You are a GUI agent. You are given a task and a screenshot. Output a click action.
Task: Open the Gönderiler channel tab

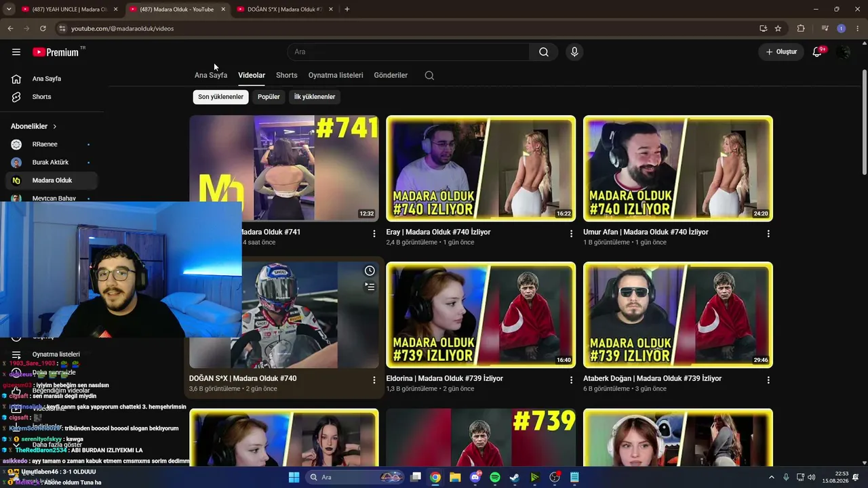tap(391, 75)
